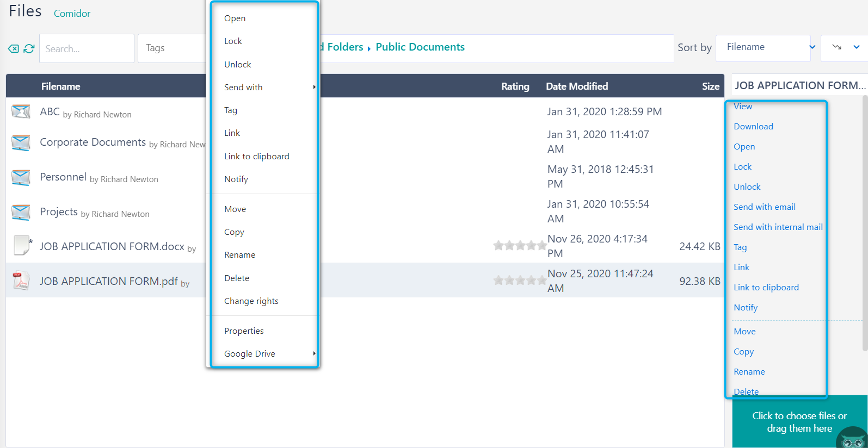Click Notify in side panel
The height and width of the screenshot is (448, 868).
(x=746, y=307)
